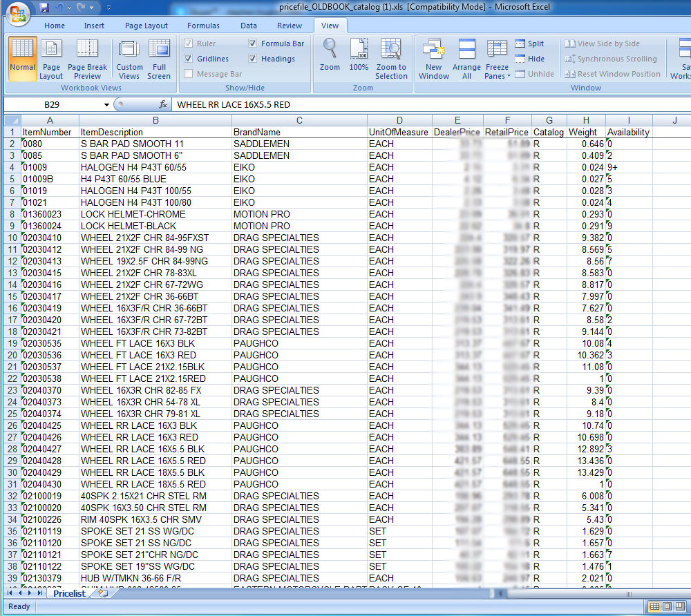
Task: Open the Zoom dialog
Action: pyautogui.click(x=330, y=55)
